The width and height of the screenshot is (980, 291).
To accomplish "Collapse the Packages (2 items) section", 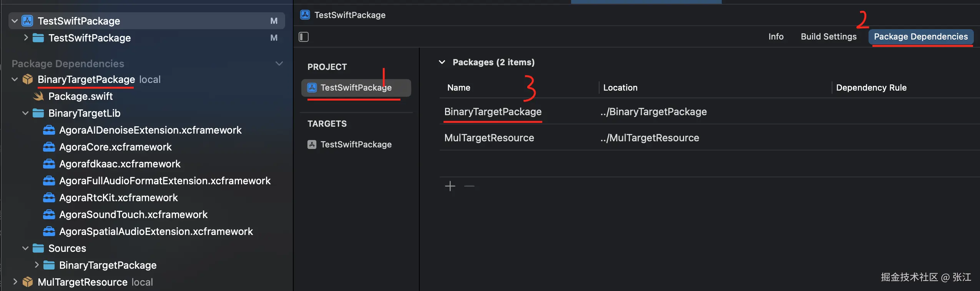I will click(x=442, y=62).
